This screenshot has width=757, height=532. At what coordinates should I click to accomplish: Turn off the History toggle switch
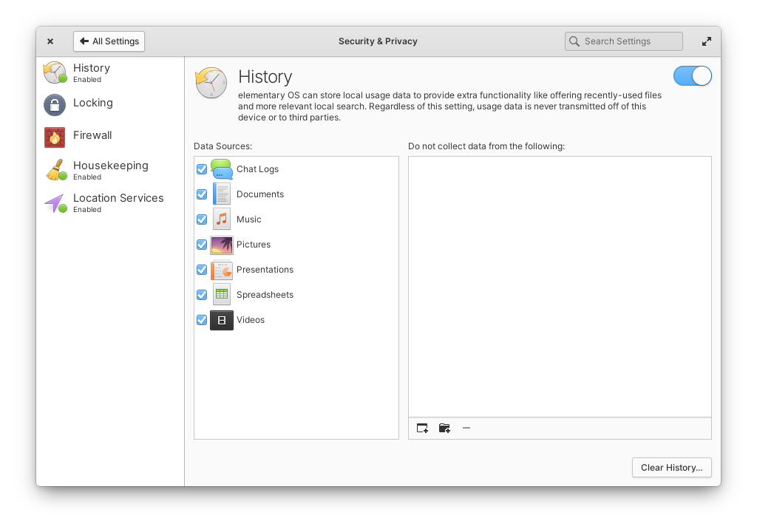pos(693,75)
